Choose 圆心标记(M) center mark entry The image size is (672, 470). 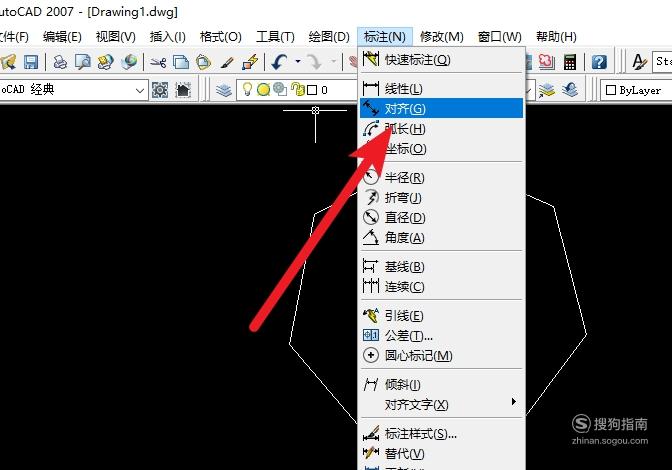[441, 355]
